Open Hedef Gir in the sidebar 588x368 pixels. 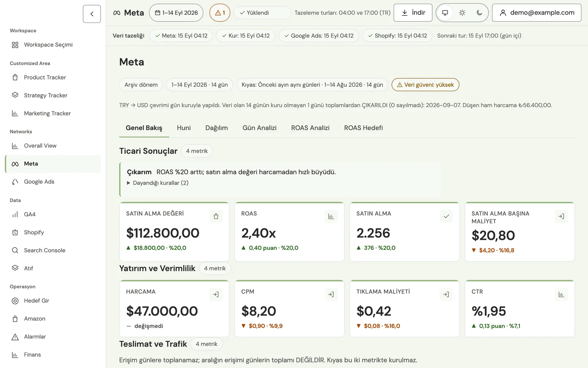tap(53, 301)
